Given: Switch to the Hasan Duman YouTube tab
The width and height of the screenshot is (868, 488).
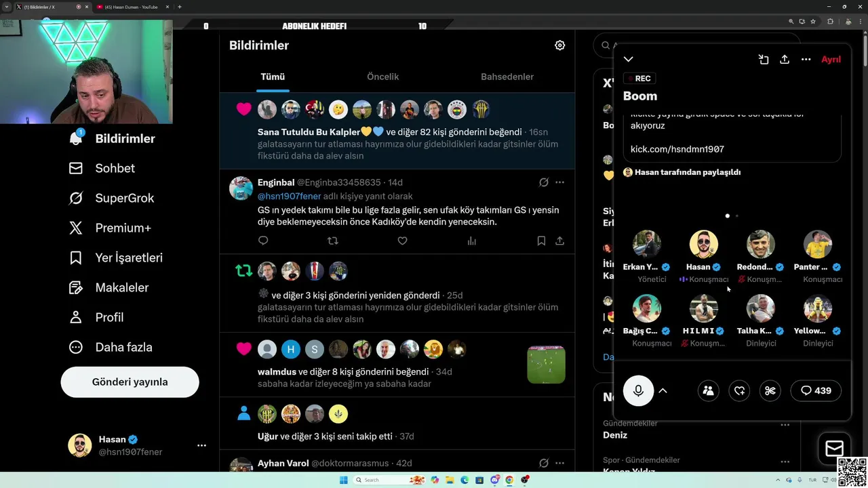Looking at the screenshot, I should pos(130,7).
